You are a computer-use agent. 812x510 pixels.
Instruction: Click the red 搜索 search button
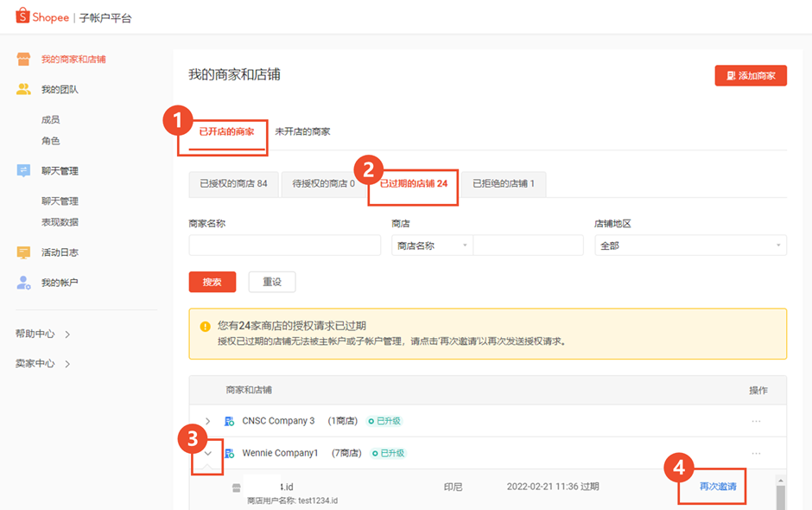[x=212, y=281]
